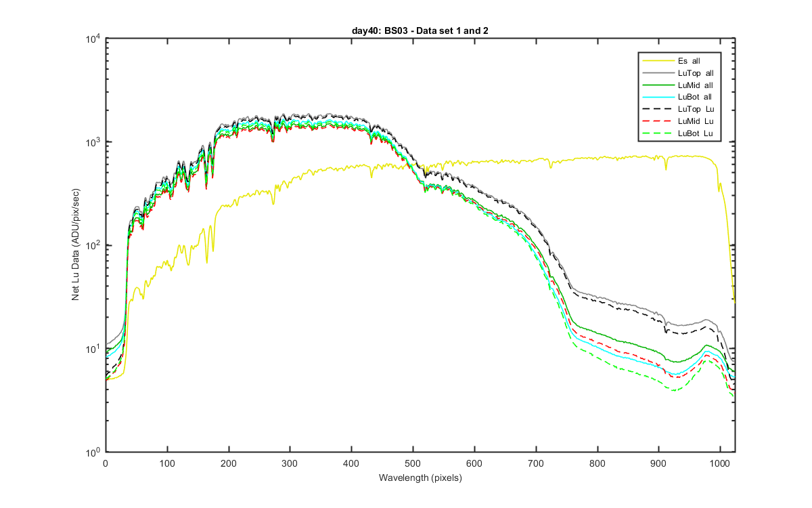Image resolution: width=812 pixels, height=508 pixels.
Task: Click the yellow line sample in legend
Action: pos(658,61)
